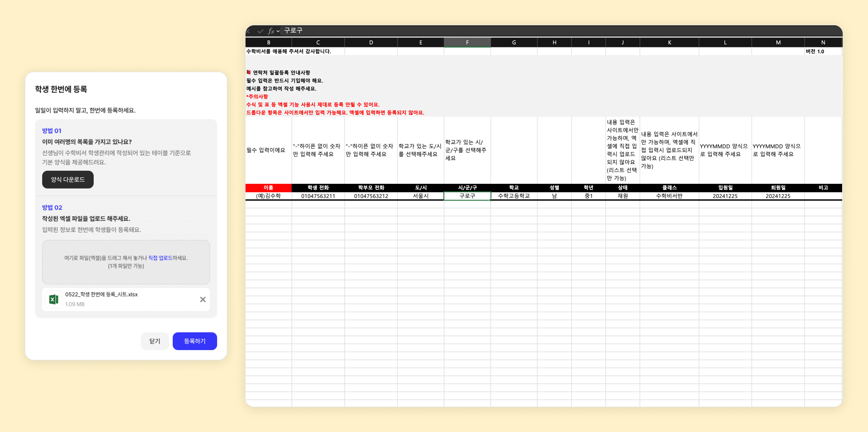Select column K header

tap(669, 42)
